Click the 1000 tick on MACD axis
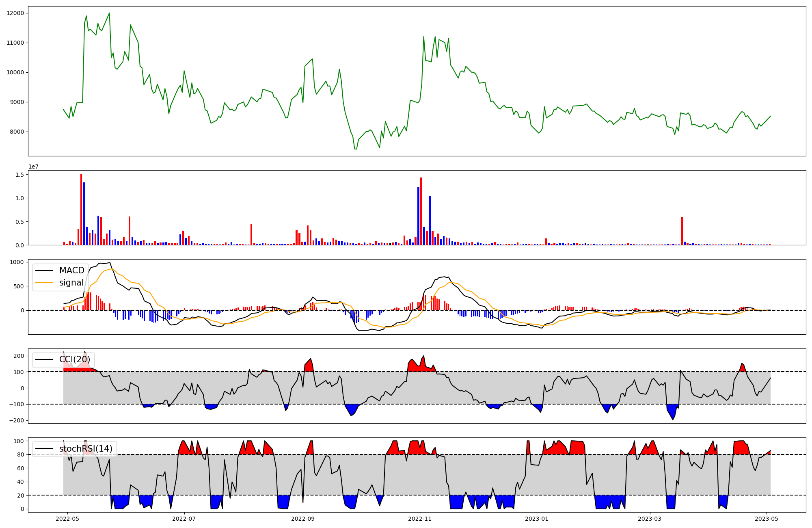The image size is (812, 528). click(17, 262)
